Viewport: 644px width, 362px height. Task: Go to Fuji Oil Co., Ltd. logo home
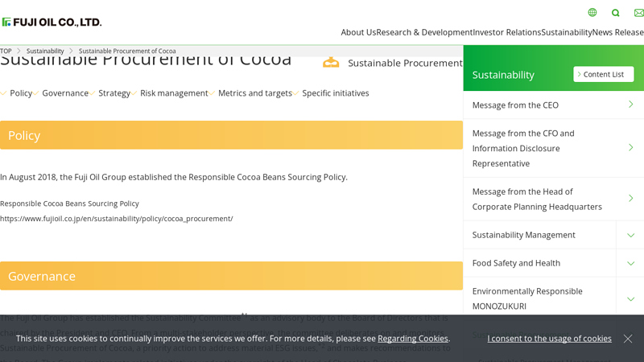52,23
